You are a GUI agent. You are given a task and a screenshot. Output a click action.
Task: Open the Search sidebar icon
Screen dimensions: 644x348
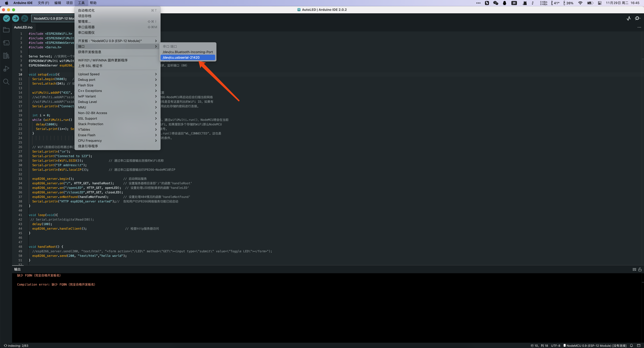click(x=6, y=82)
